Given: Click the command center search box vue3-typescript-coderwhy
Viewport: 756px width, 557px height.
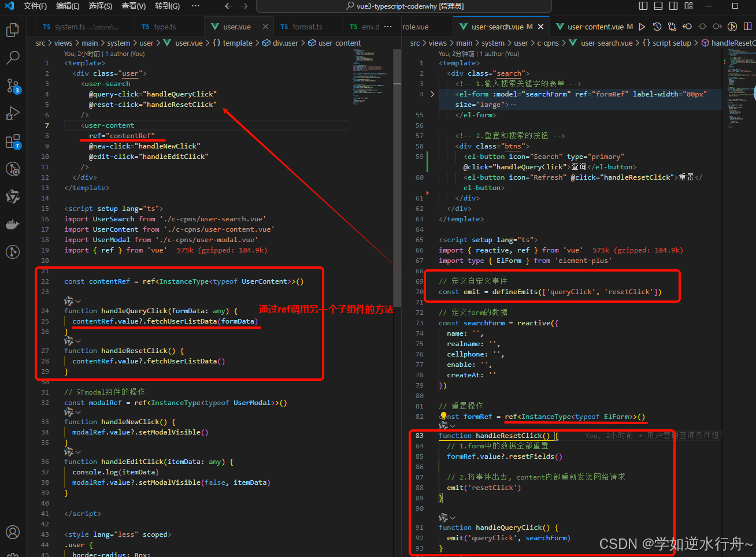Looking at the screenshot, I should point(404,6).
